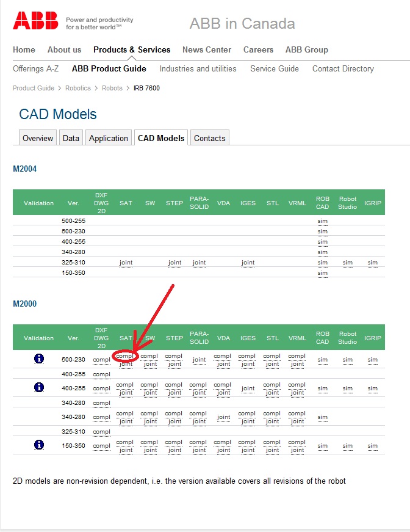
Task: Download M2000 500-230 Parasolid joint model
Action: [x=200, y=360]
